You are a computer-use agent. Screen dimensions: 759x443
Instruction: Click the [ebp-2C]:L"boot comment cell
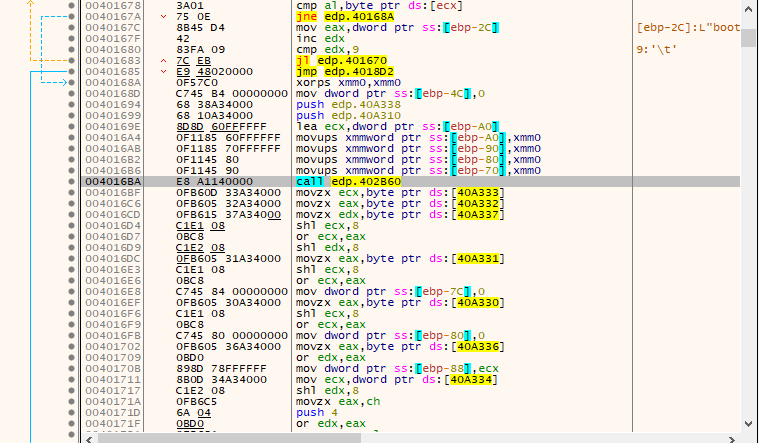click(x=688, y=28)
